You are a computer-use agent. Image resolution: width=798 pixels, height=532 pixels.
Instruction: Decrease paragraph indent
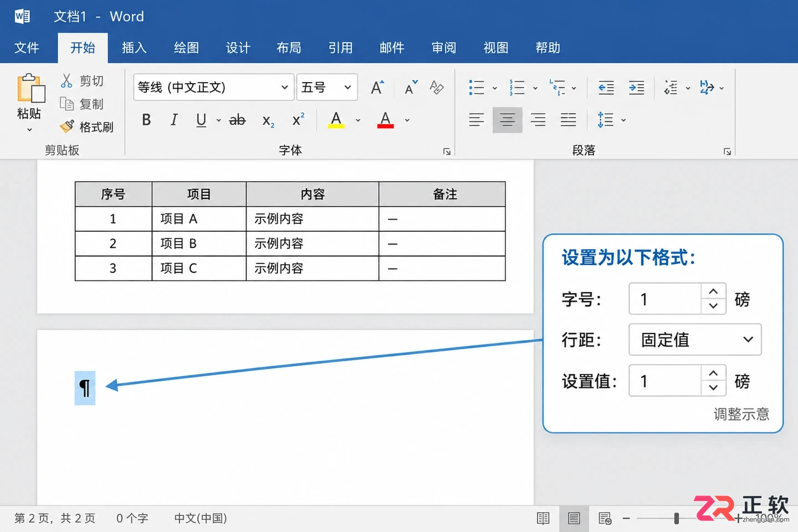coord(606,88)
